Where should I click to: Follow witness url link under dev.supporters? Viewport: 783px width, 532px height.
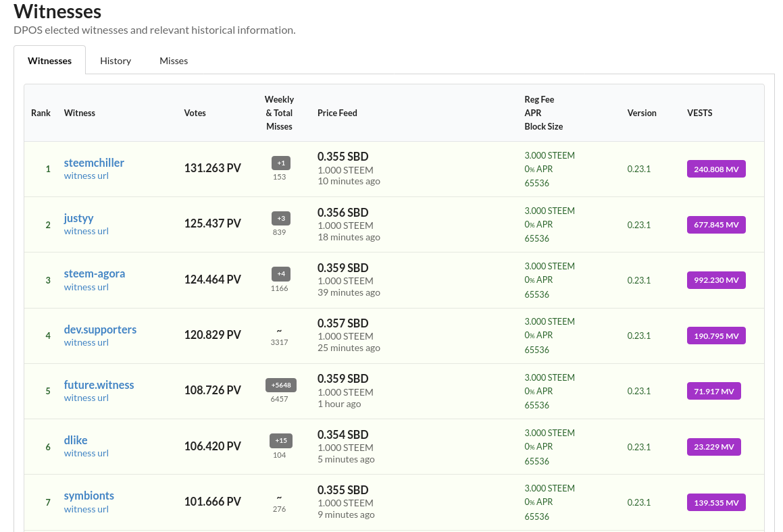[86, 342]
